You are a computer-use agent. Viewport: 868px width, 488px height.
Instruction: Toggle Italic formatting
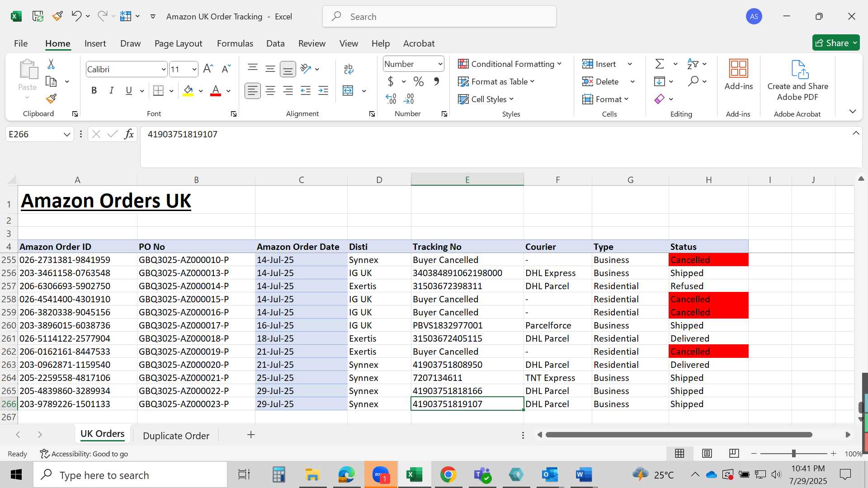pos(111,91)
